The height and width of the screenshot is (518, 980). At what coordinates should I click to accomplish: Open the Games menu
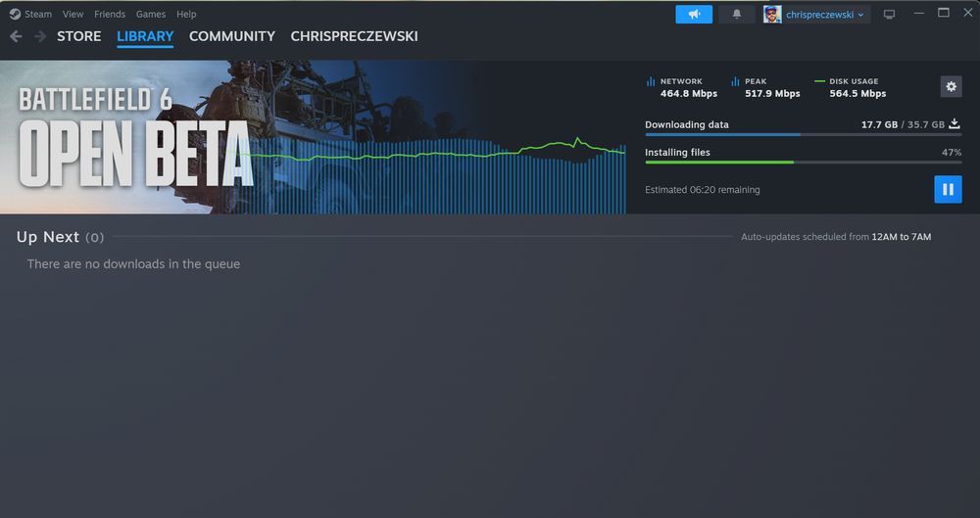pyautogui.click(x=151, y=14)
